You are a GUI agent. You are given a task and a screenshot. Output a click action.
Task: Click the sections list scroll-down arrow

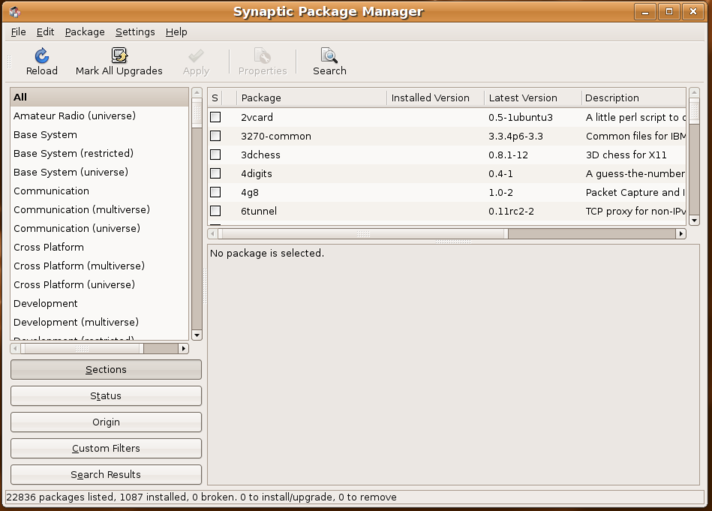coord(197,335)
